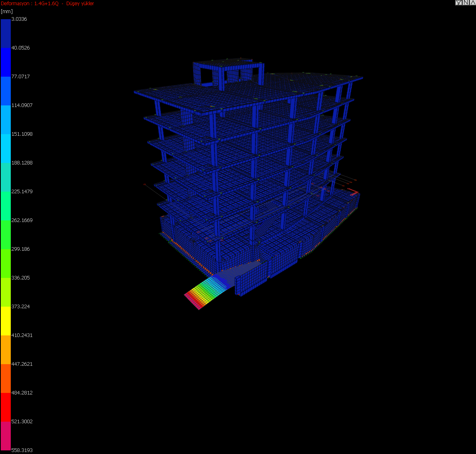Click the light blue 114.0907 legend band
Screen dimensions: 476x454
(6, 120)
